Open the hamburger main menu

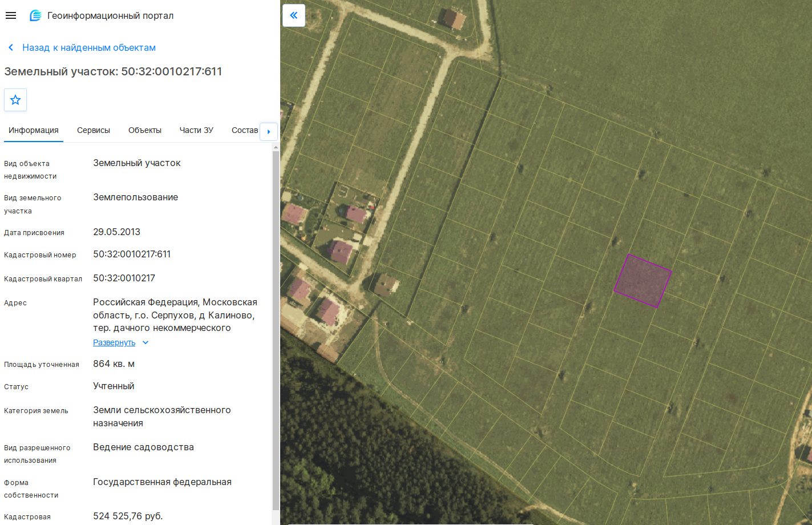click(x=10, y=16)
